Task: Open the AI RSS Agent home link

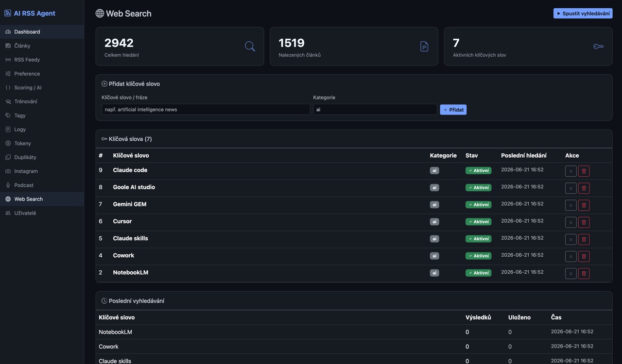Action: (30, 13)
